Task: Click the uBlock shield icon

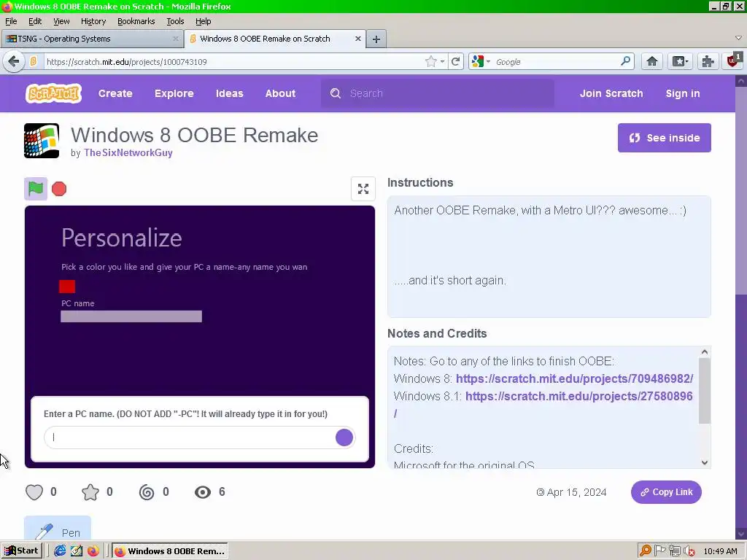Action: coord(733,61)
